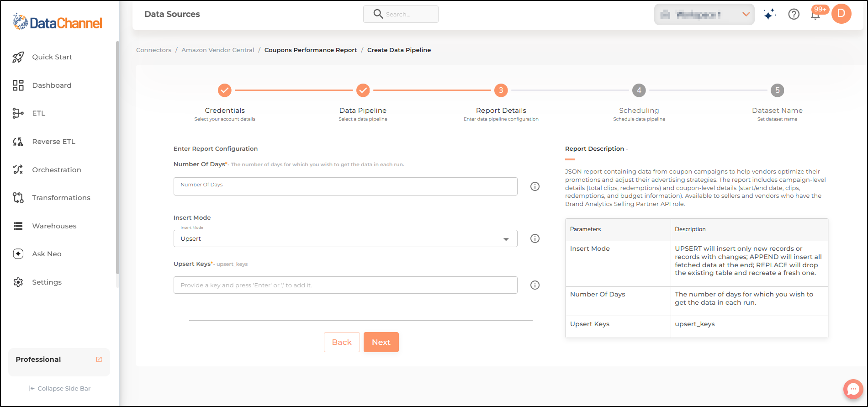Click step 4 Scheduling circle
This screenshot has height=407, width=868.
tap(639, 90)
